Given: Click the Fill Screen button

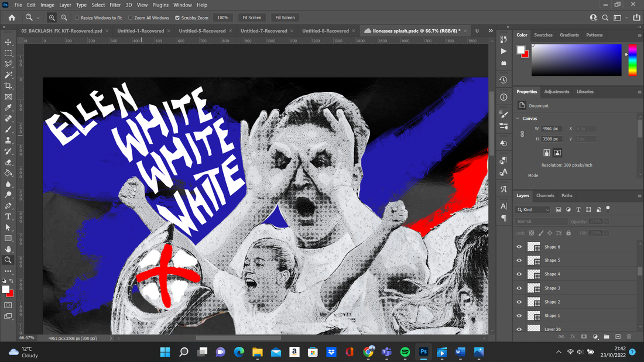Looking at the screenshot, I should click(x=285, y=18).
